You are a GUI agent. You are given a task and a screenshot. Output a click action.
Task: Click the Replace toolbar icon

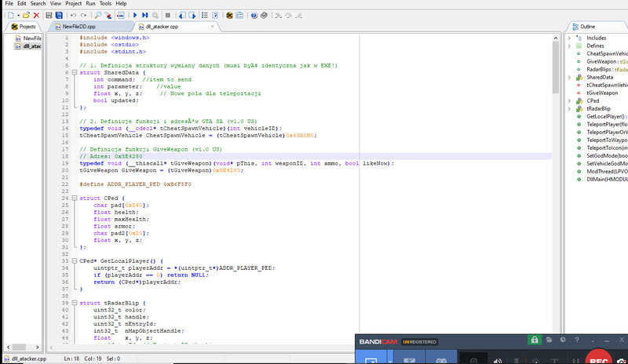point(108,15)
